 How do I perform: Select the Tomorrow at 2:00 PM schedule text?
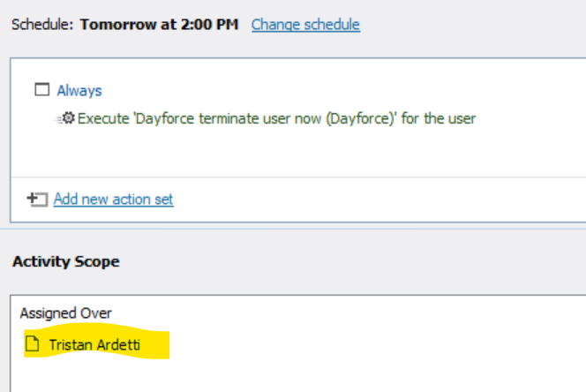[159, 25]
